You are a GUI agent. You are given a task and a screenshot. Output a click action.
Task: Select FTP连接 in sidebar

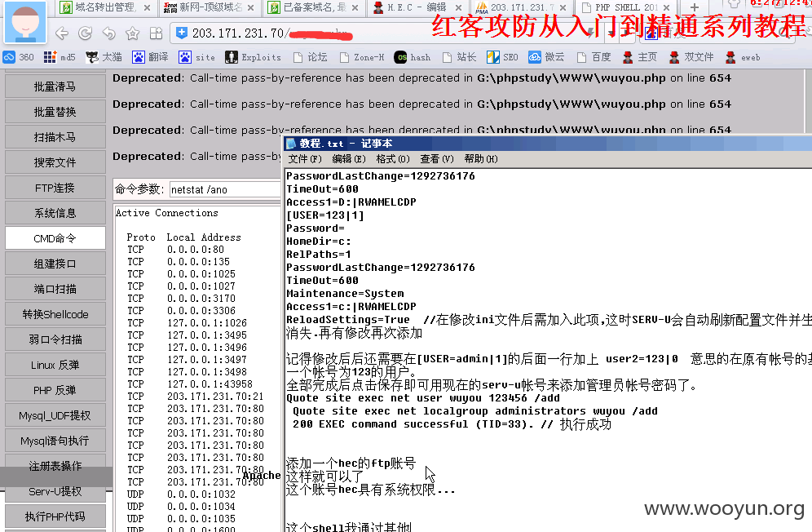pyautogui.click(x=55, y=188)
